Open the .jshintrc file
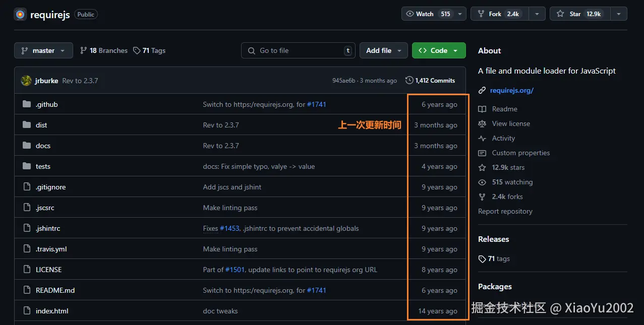The width and height of the screenshot is (644, 325). 48,228
